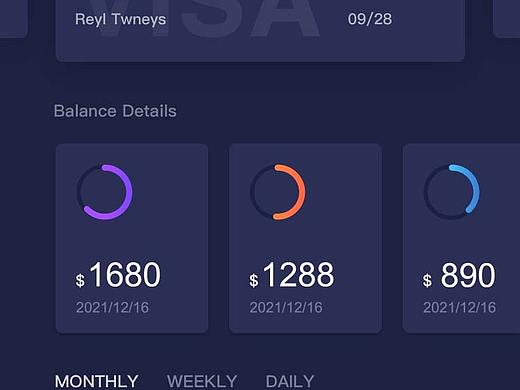
Task: Click the $1288 amount
Action: click(291, 274)
